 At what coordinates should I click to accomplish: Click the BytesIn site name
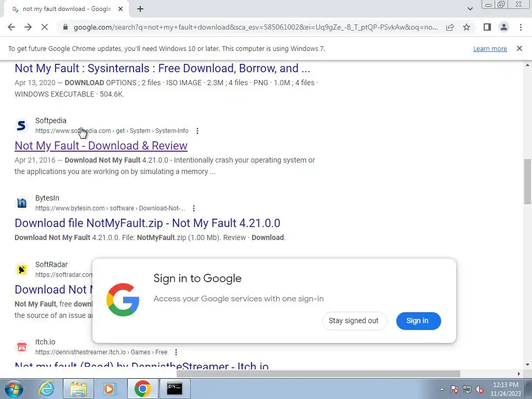(x=47, y=198)
